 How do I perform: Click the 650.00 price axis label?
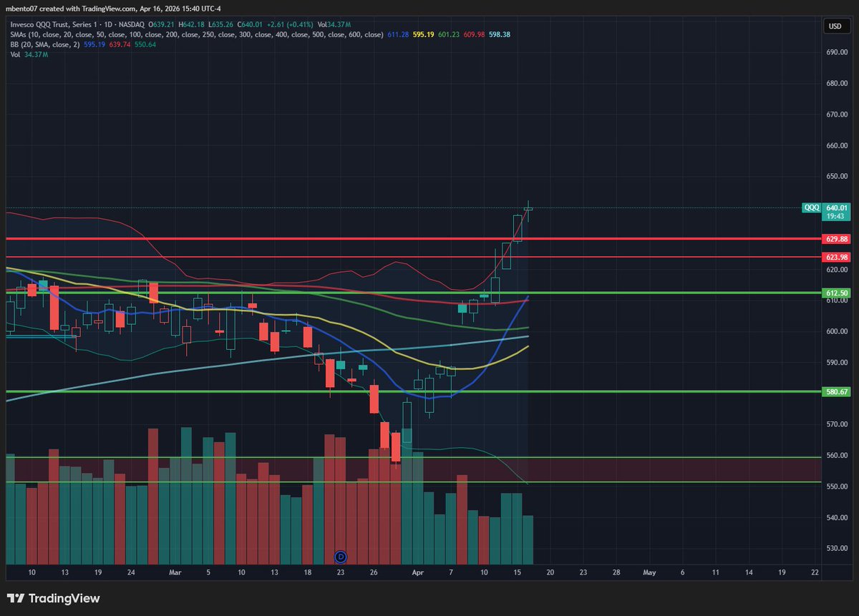[x=836, y=177]
